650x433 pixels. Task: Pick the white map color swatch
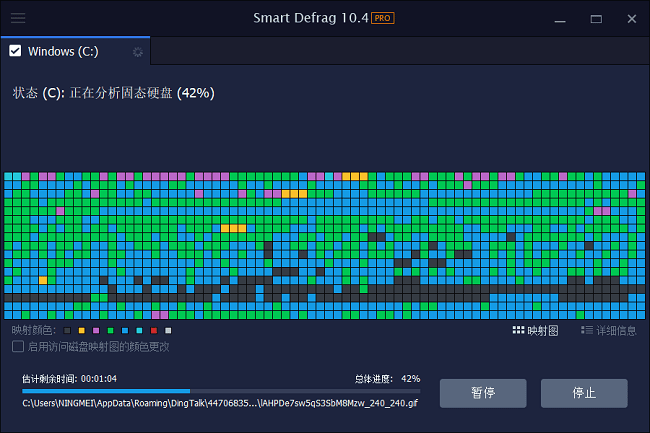(168, 330)
